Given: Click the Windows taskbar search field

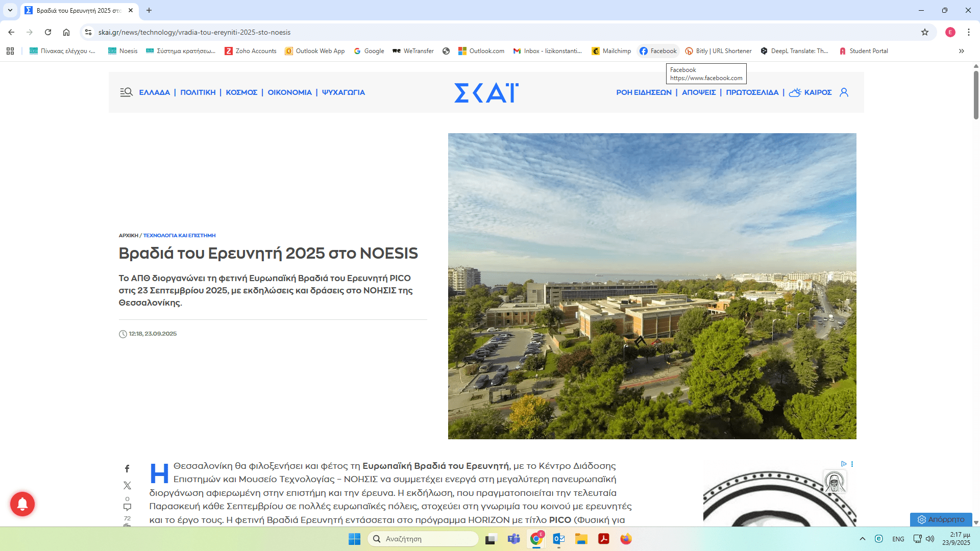Looking at the screenshot, I should point(423,539).
